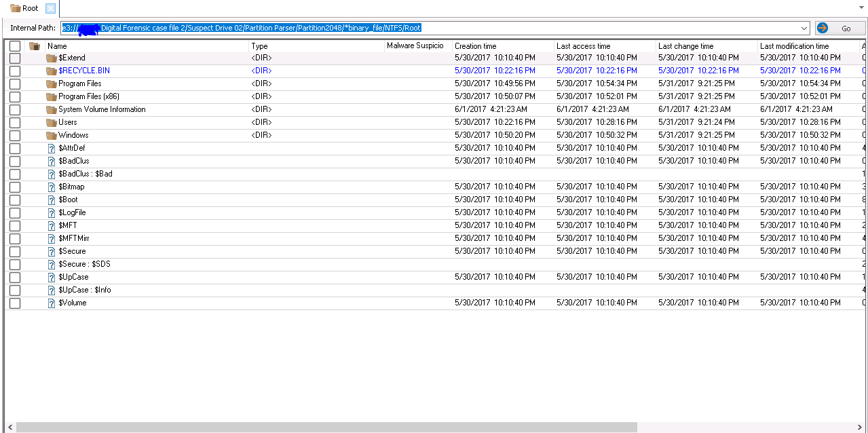Sort by the Type column header

click(x=317, y=46)
